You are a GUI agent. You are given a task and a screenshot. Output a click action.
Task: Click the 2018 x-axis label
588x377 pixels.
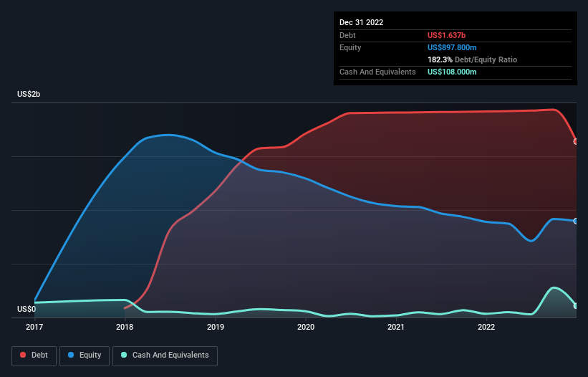125,327
